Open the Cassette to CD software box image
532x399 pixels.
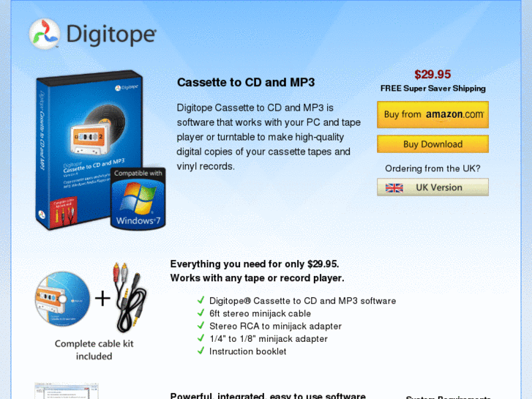point(89,150)
